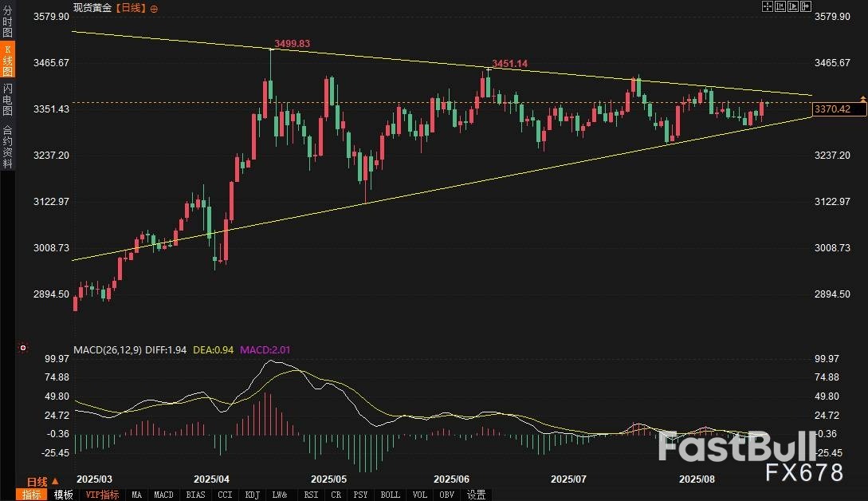Viewport: 868px width, 501px height.
Task: Click the 3499.83 high price marker
Action: click(x=292, y=44)
